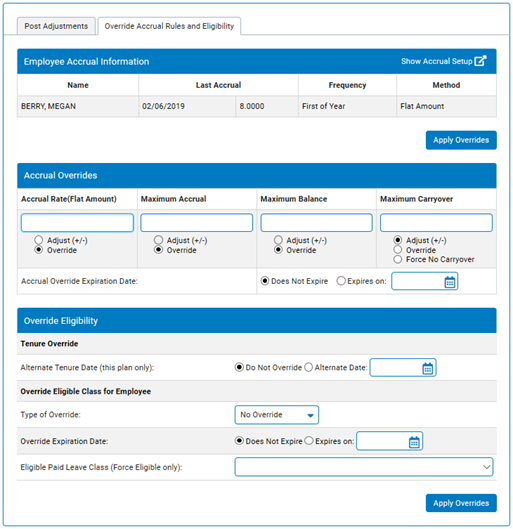
Task: Choose Force No Carryover option
Action: (x=398, y=259)
